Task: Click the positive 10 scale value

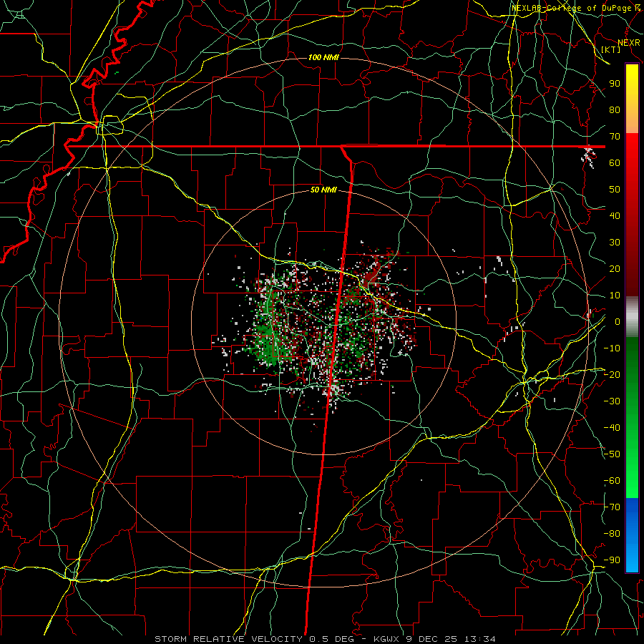Action: pos(615,296)
